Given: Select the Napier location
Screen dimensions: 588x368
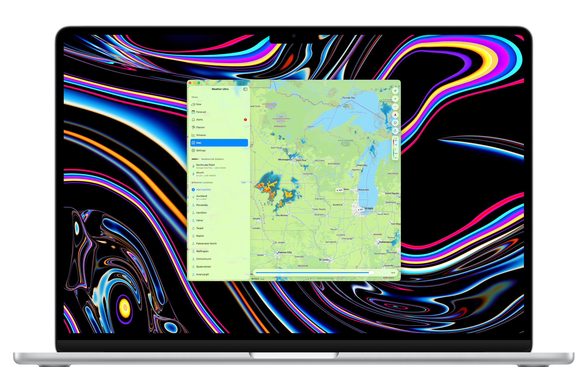Looking at the screenshot, I should tap(219, 236).
